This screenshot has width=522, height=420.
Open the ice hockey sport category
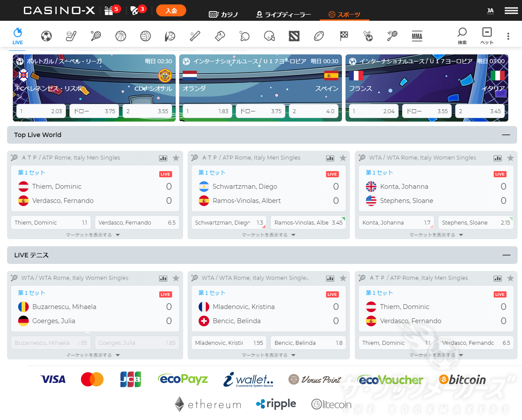71,36
